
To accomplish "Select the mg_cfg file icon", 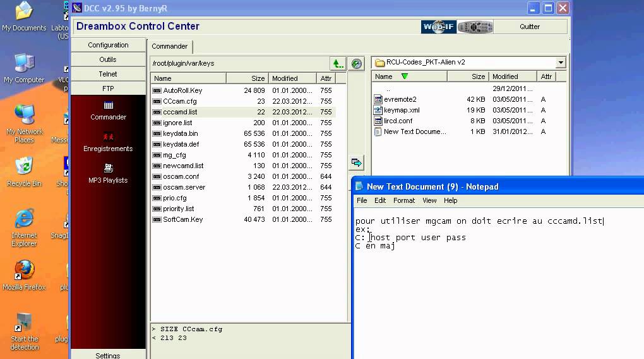I will coord(157,155).
